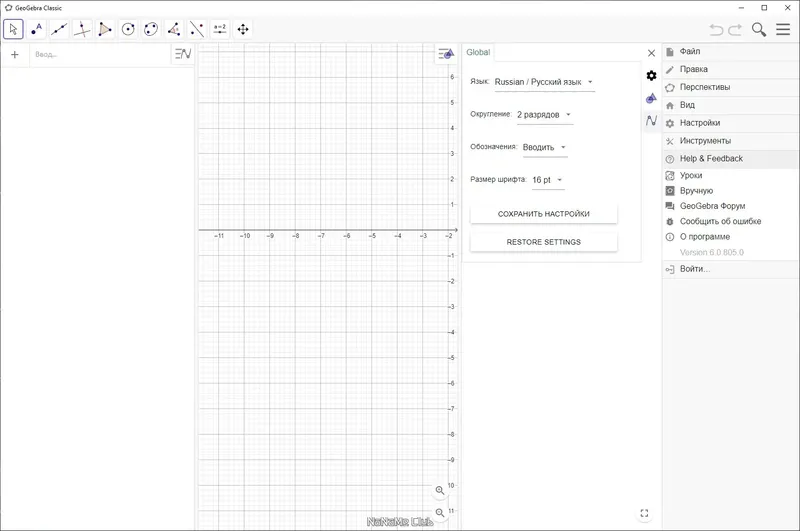Toggle the hamburger main menu
The height and width of the screenshot is (531, 800).
[x=783, y=29]
